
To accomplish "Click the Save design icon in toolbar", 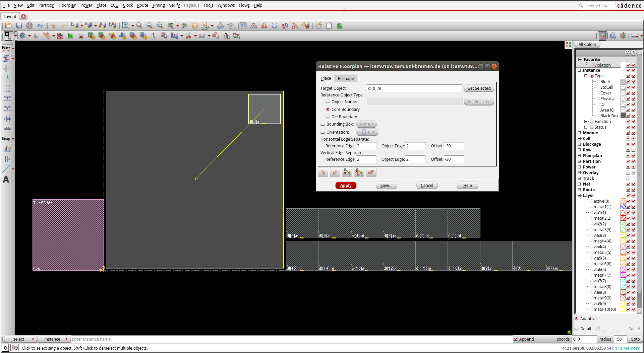I will (x=19, y=26).
